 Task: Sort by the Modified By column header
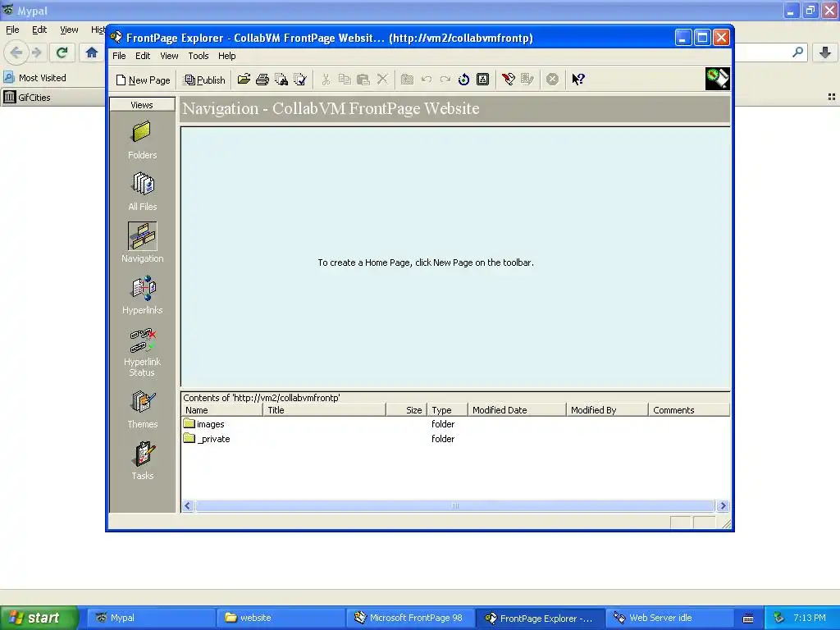click(x=608, y=410)
